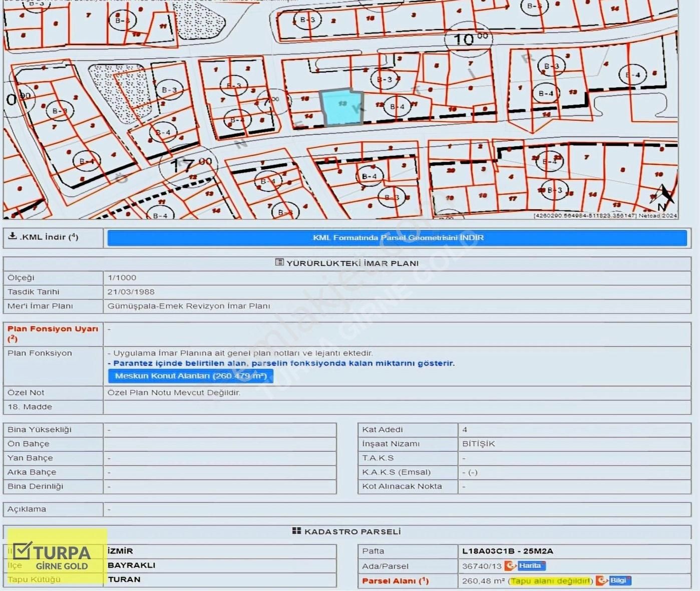
Task: Click the T.A.K.S label
Action: pos(378,458)
